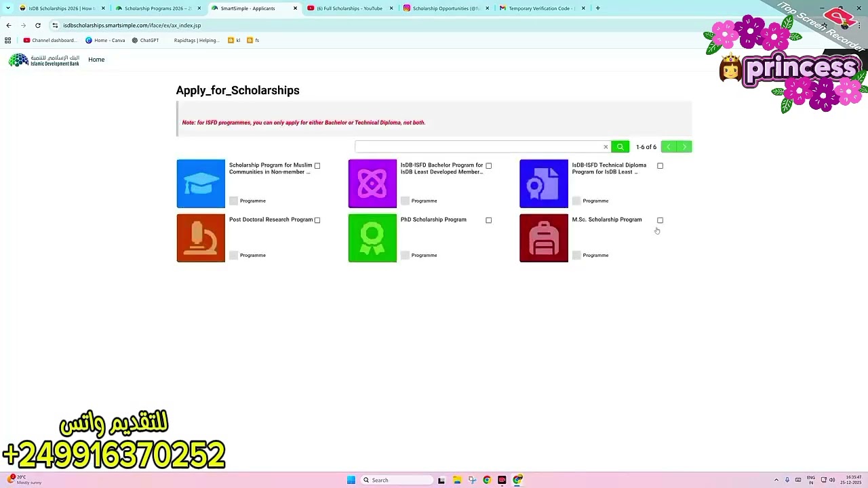Image resolution: width=868 pixels, height=488 pixels.
Task: Click the Home menu link
Action: pos(96,60)
